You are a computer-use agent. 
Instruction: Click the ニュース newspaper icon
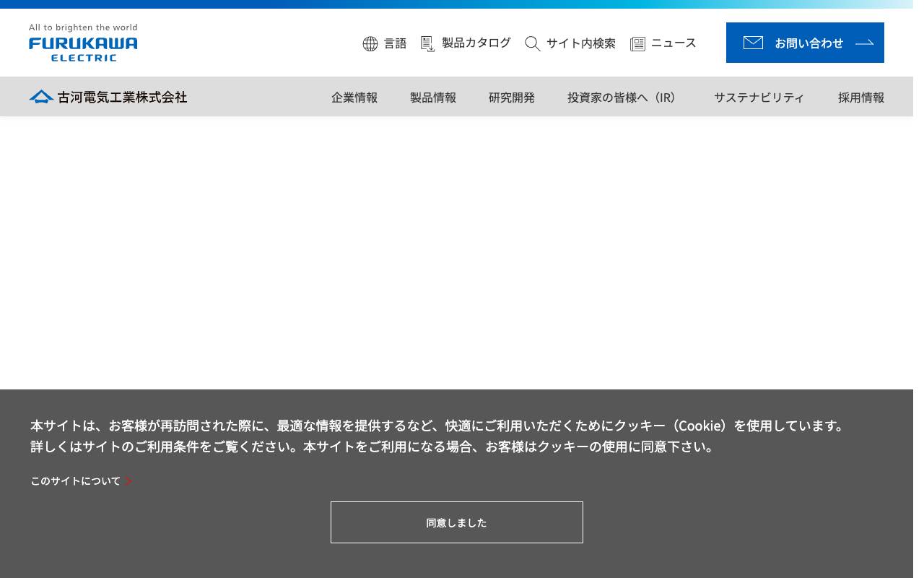(638, 43)
